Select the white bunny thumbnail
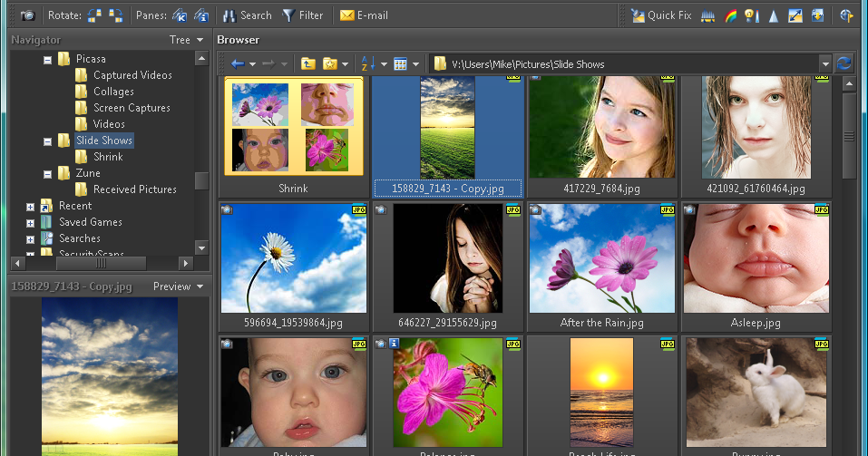The width and height of the screenshot is (868, 456). [x=756, y=393]
